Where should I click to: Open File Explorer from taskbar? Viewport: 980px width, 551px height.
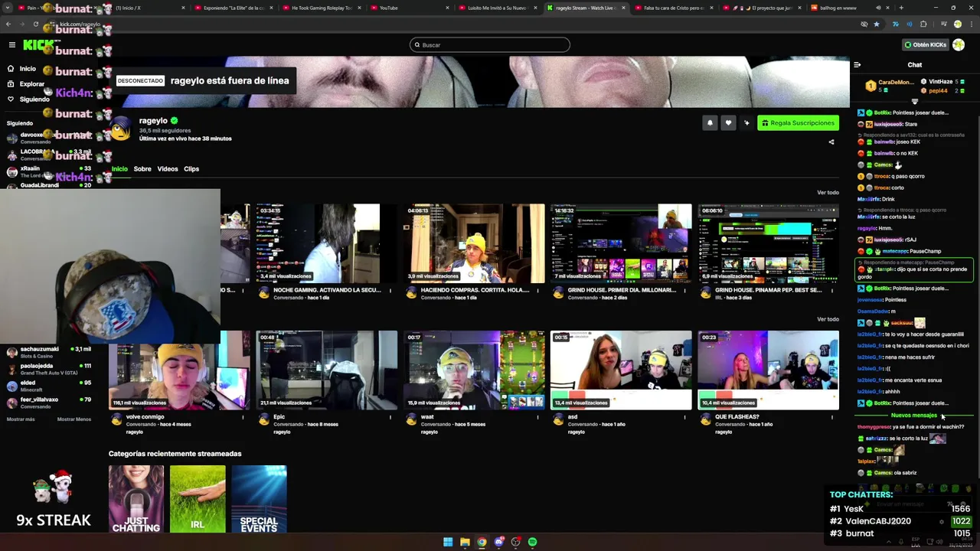pyautogui.click(x=465, y=542)
